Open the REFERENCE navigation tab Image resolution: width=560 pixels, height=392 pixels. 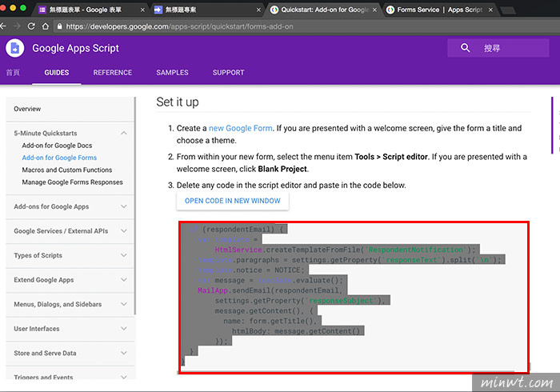tap(113, 73)
